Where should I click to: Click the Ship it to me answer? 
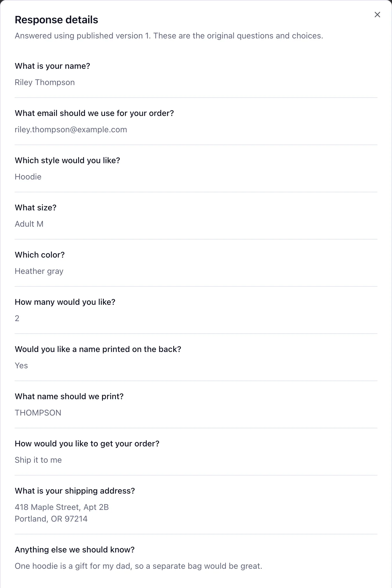(x=38, y=460)
